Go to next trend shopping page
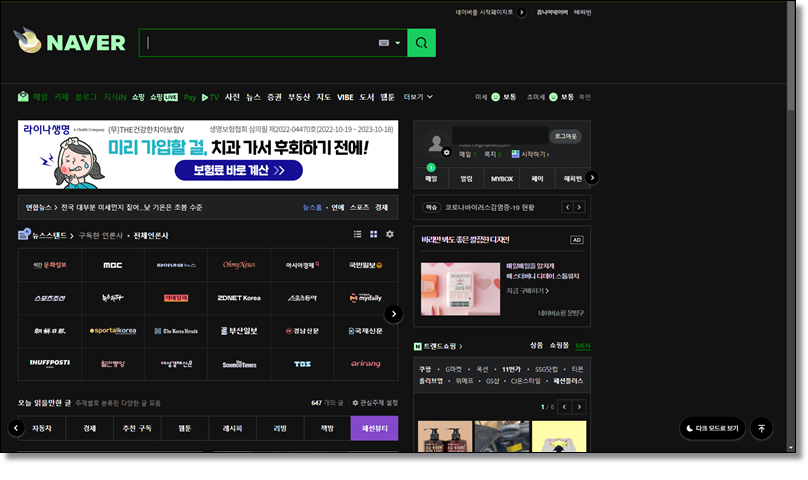Image resolution: width=808 pixels, height=480 pixels. click(x=579, y=407)
